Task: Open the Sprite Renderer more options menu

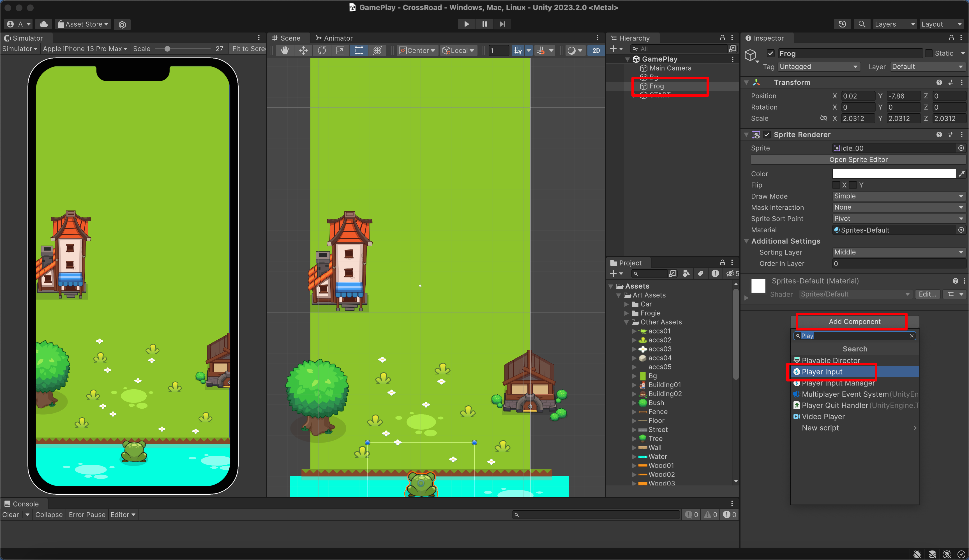Action: [962, 135]
